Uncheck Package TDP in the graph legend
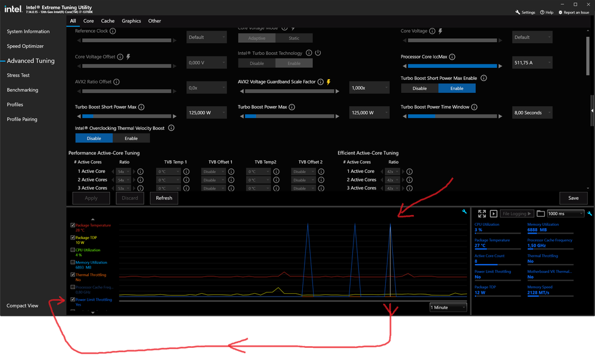 tap(73, 238)
